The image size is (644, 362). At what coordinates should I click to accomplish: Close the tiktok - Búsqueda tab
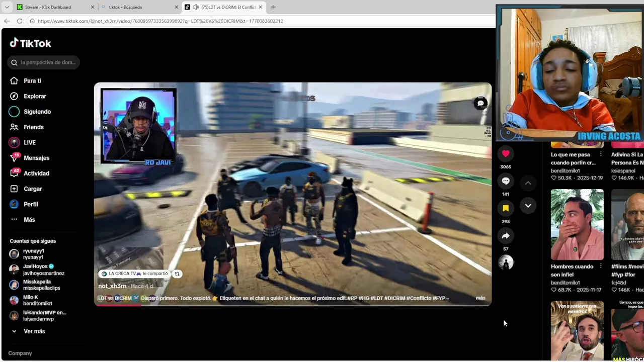(x=176, y=7)
